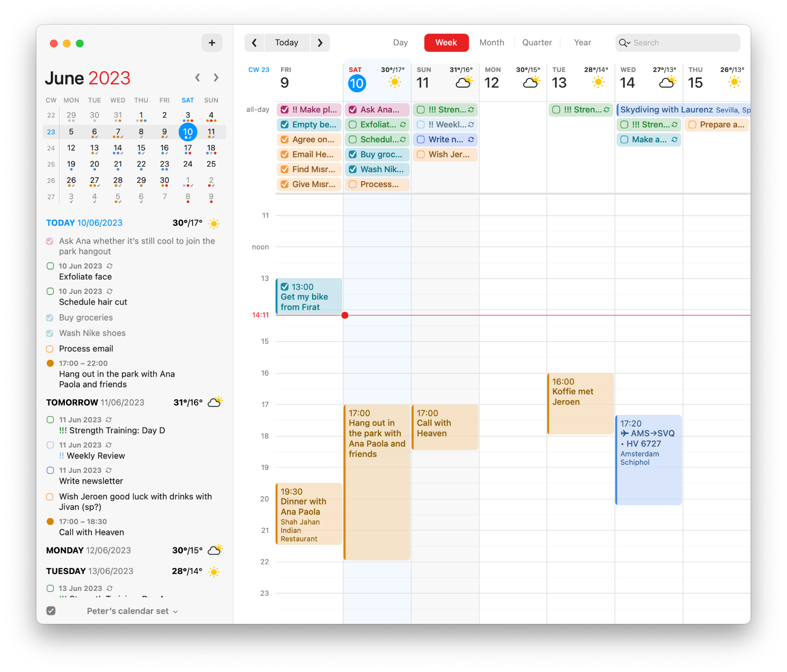The width and height of the screenshot is (787, 672).
Task: Click the search magnifier icon
Action: coord(623,43)
